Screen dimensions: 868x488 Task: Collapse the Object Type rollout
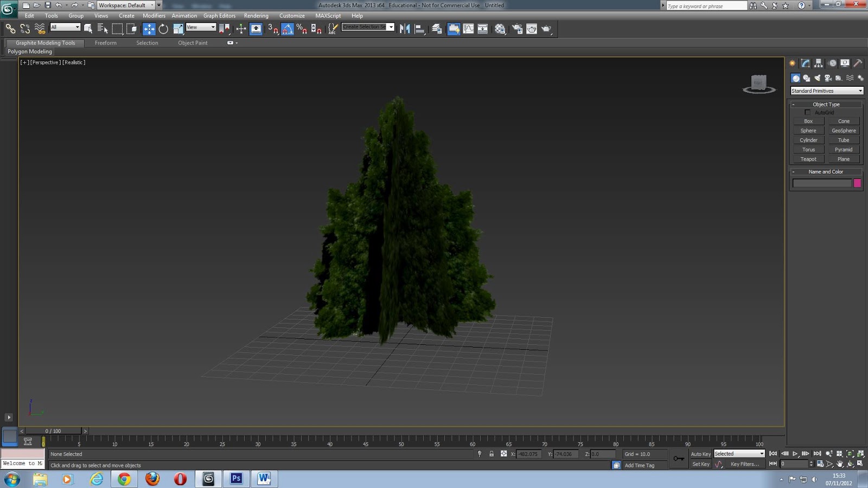tap(826, 104)
